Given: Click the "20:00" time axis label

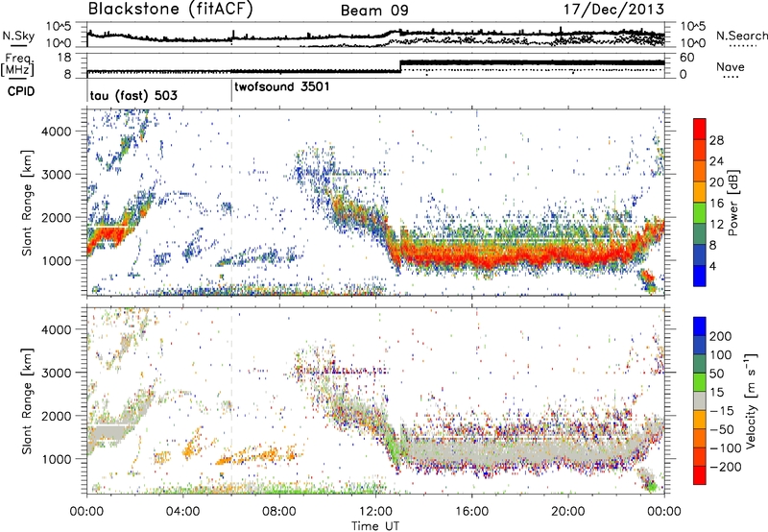Looking at the screenshot, I should [568, 512].
